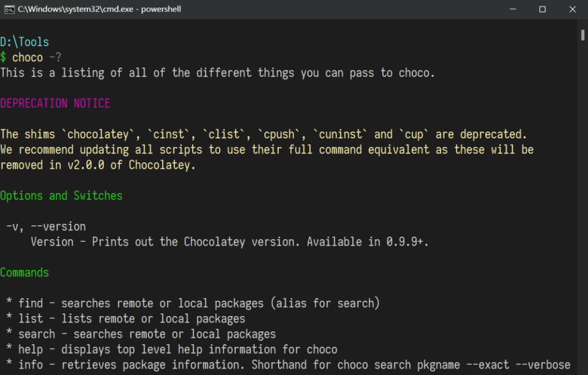Click the 'D:\Tools' prompt path
The height and width of the screenshot is (375, 588).
[24, 42]
